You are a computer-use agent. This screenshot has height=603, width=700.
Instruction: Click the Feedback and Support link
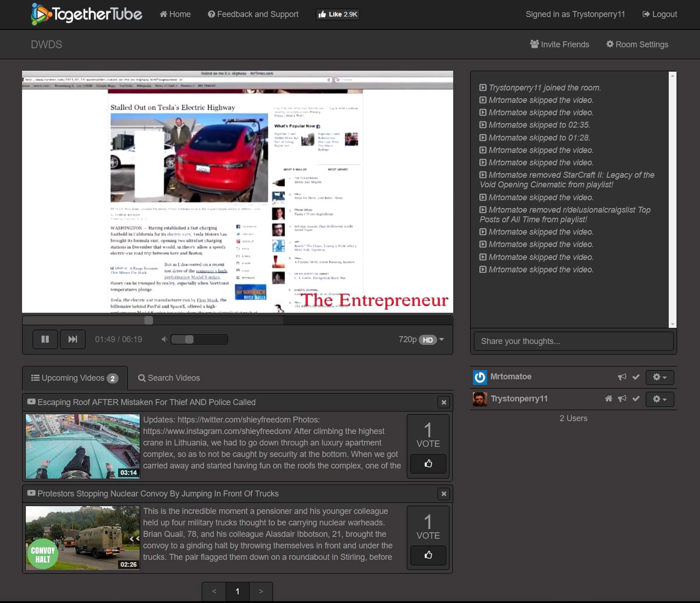253,14
